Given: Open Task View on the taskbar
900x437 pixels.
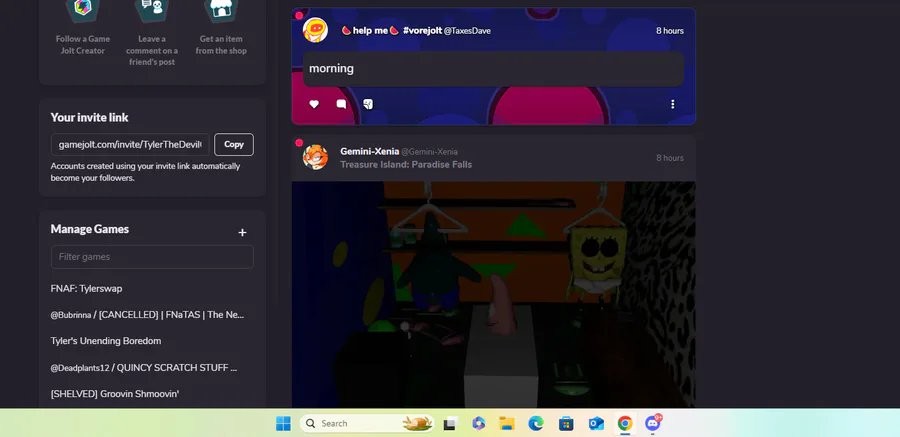Looking at the screenshot, I should (450, 424).
